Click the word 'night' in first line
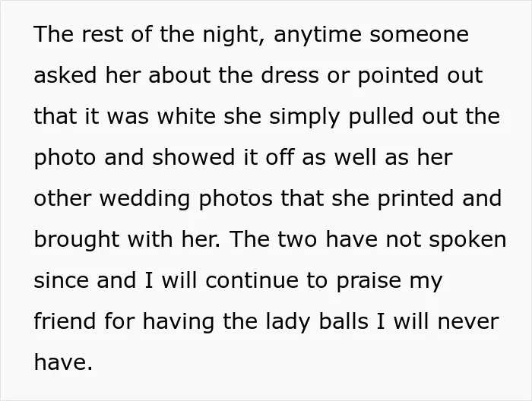Screen dimensions: 532x401 (234, 35)
